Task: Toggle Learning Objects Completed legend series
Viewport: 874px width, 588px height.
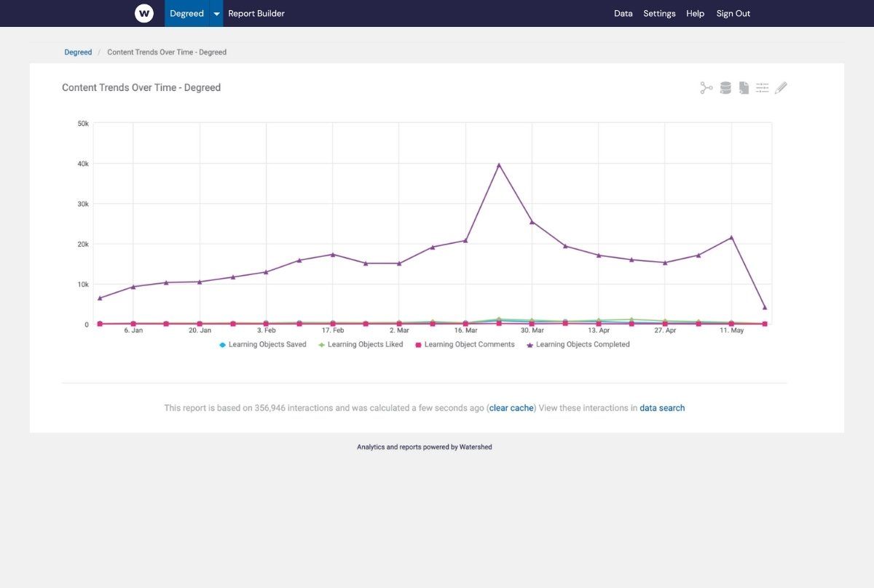Action: tap(578, 344)
